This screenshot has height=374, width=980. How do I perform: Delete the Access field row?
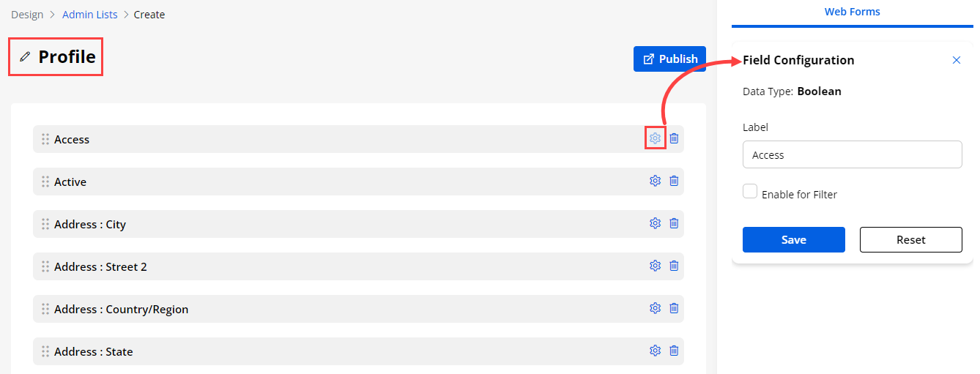point(674,138)
